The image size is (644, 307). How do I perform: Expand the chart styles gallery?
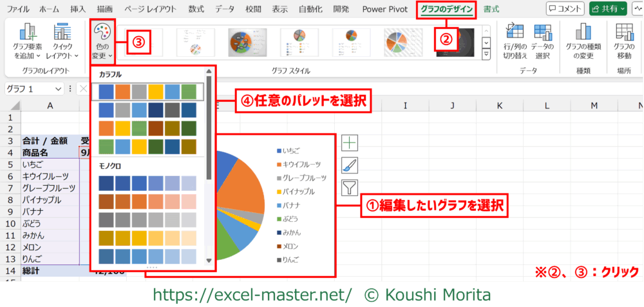coord(486,54)
